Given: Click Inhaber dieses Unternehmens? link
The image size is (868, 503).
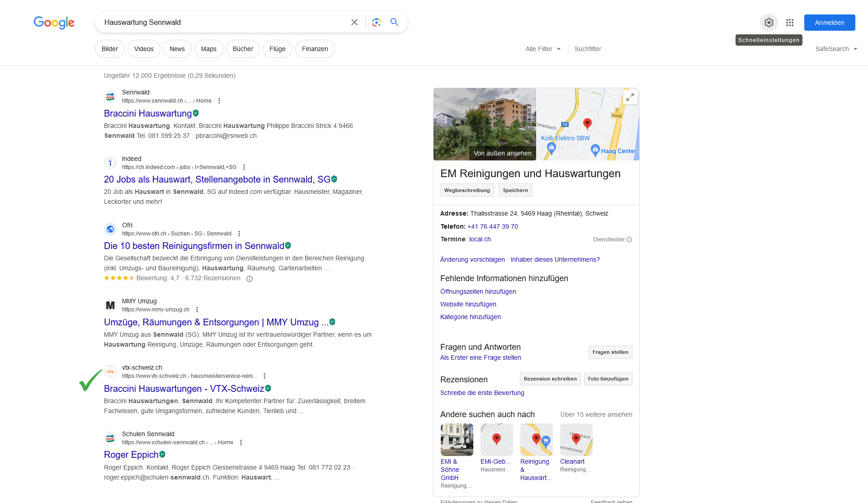Looking at the screenshot, I should pyautogui.click(x=555, y=259).
